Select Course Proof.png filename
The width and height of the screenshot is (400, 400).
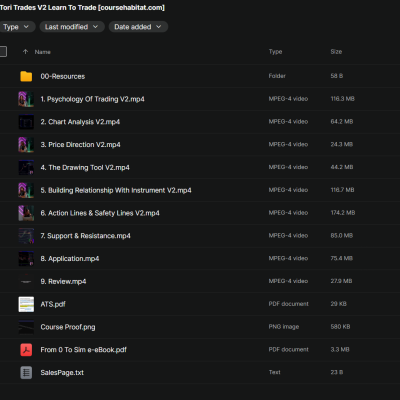pos(68,327)
